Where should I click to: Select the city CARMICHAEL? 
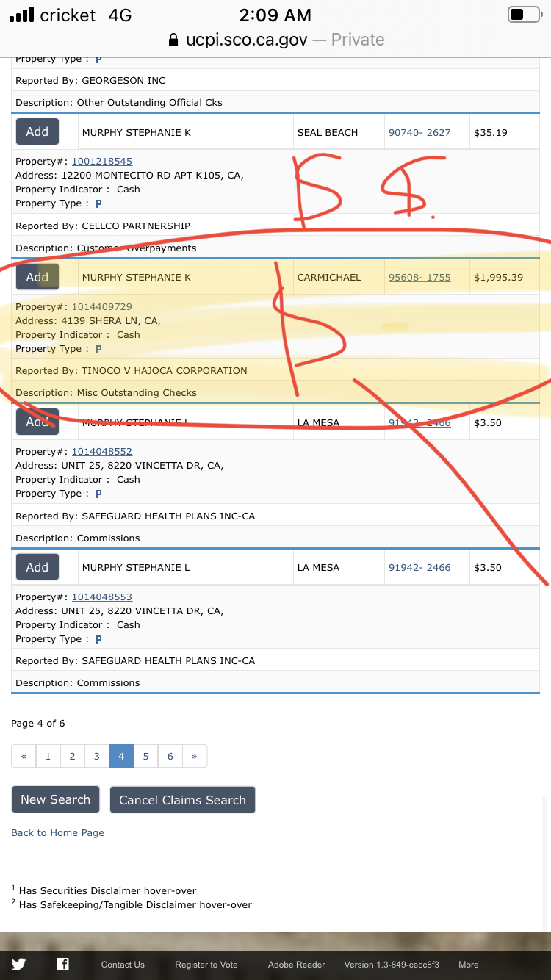329,277
